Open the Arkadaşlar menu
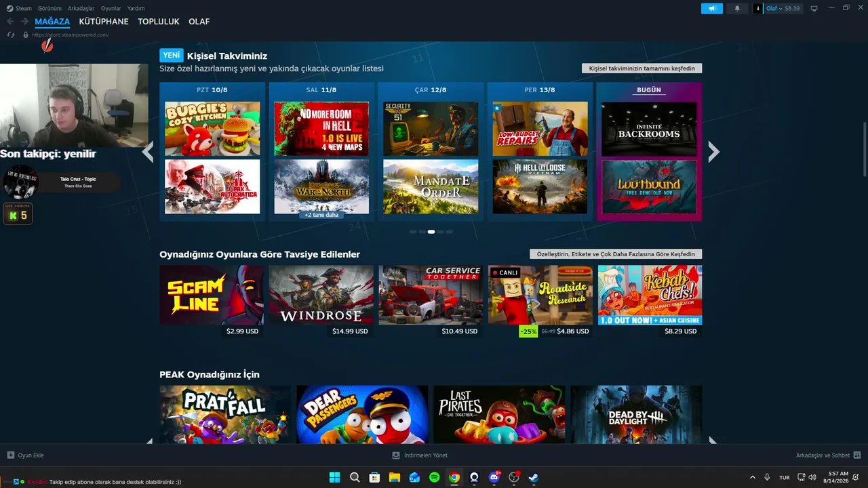The width and height of the screenshot is (868, 488). click(82, 8)
